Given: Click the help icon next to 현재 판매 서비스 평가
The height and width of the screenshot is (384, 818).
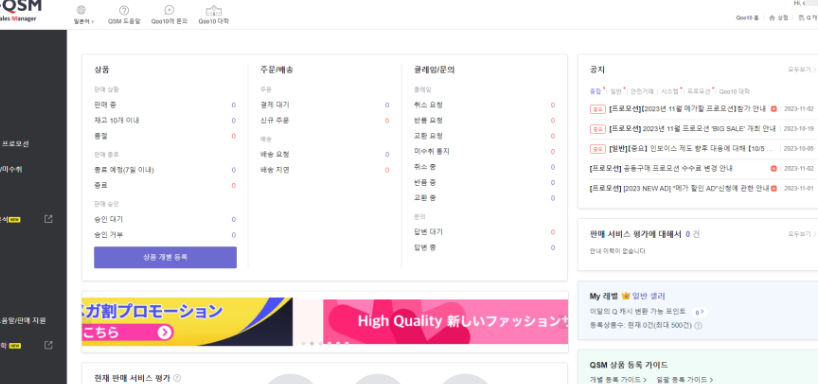Looking at the screenshot, I should coord(177,378).
